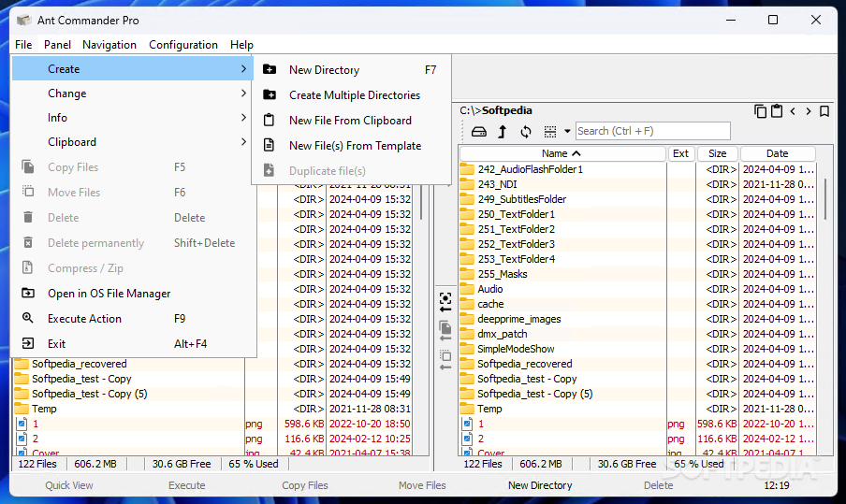
Task: Select the 249_SubtitlesFolder row
Action: click(637, 199)
